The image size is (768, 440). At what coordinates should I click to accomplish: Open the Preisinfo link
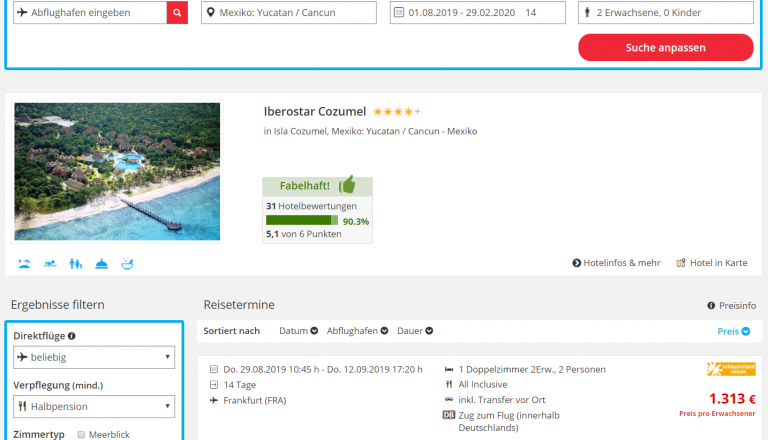[732, 306]
